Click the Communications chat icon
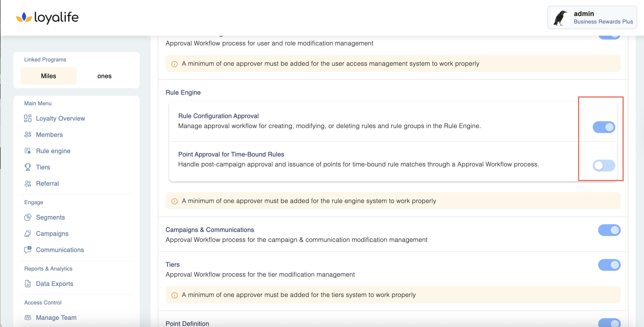The height and width of the screenshot is (327, 644). pyautogui.click(x=28, y=250)
